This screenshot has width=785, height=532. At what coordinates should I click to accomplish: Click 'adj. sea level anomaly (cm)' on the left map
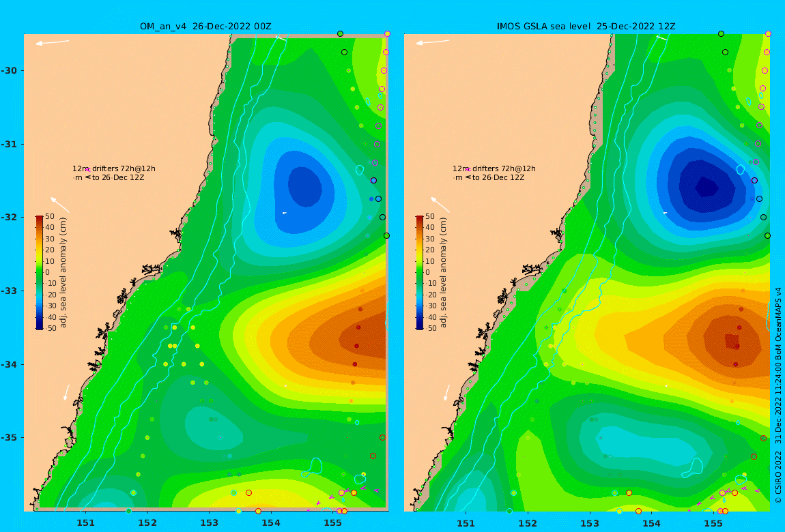point(63,273)
